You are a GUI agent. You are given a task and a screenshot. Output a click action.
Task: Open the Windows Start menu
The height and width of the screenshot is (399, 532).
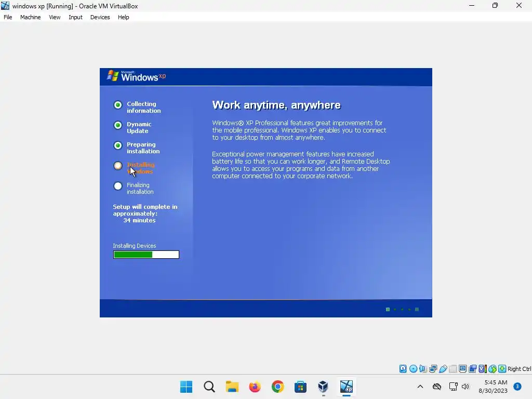(x=187, y=387)
